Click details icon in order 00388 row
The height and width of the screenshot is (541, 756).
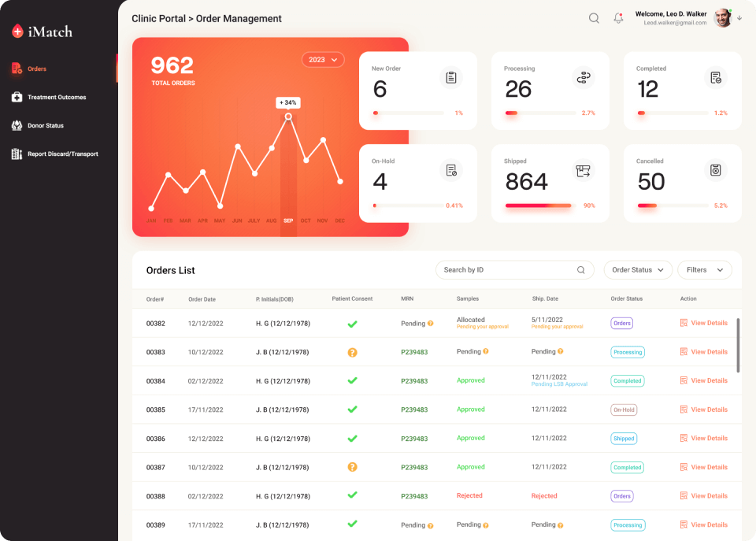click(684, 495)
